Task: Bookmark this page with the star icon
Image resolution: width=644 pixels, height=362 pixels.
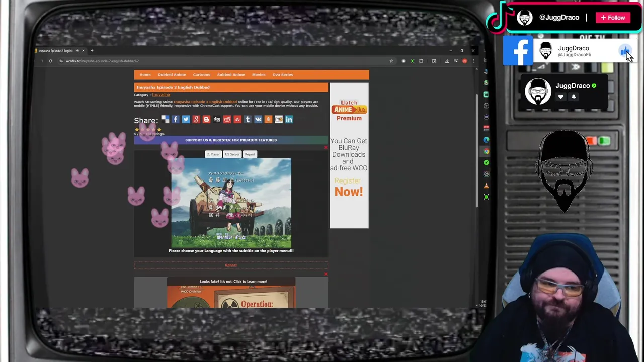Action: (x=391, y=61)
